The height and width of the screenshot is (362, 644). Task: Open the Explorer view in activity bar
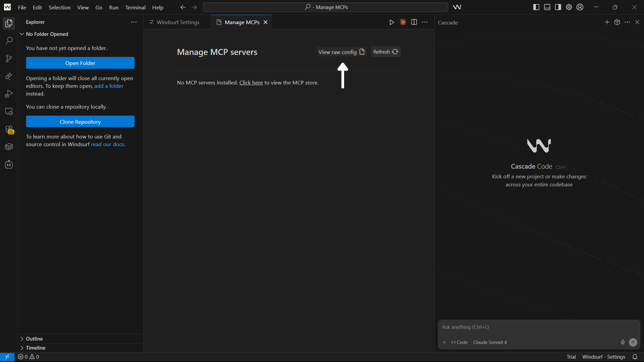(9, 23)
